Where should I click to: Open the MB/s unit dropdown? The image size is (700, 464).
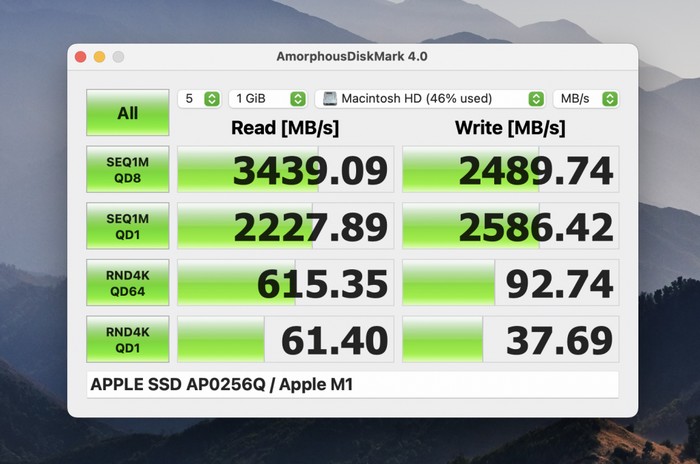coord(586,99)
